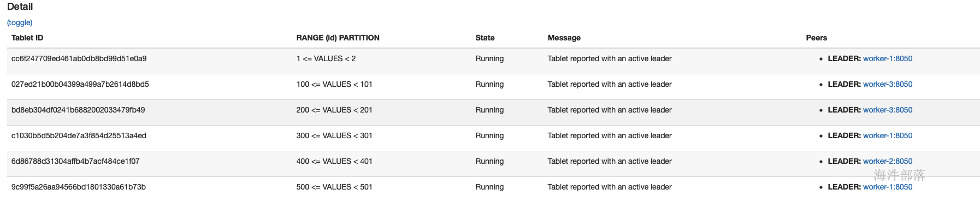Click the (toggle) link under Detail
Screen dimensions: 980x201
20,22
